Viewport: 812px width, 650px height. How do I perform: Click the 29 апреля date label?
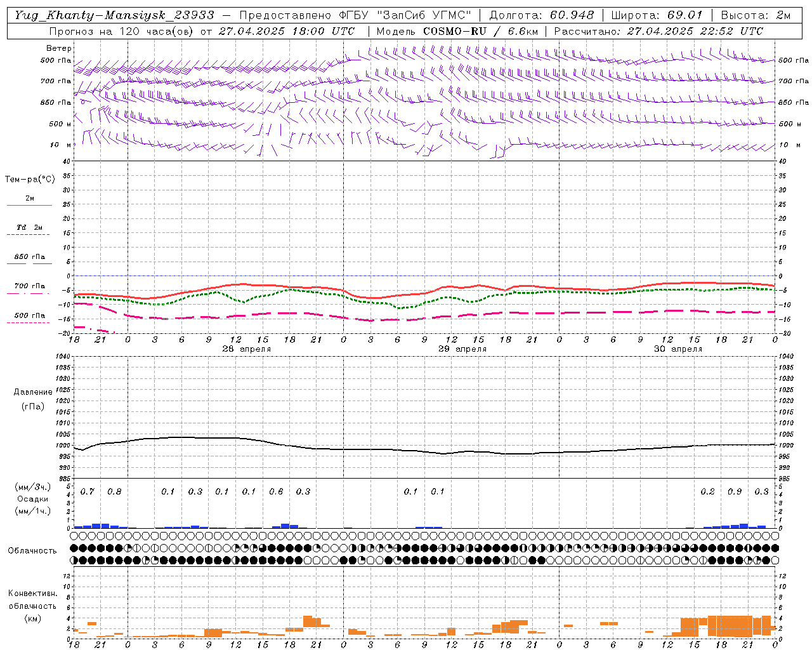click(x=462, y=349)
